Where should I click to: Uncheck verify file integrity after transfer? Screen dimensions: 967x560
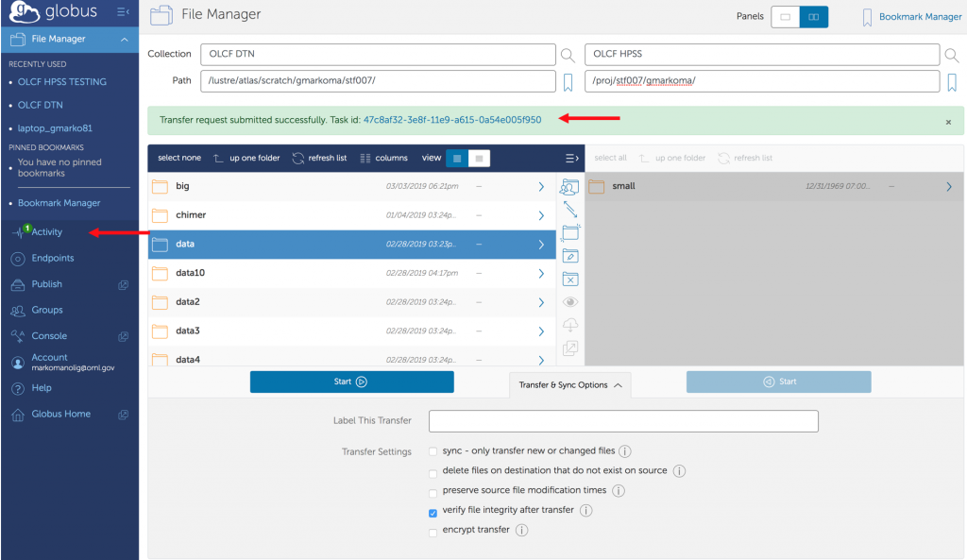coord(433,512)
